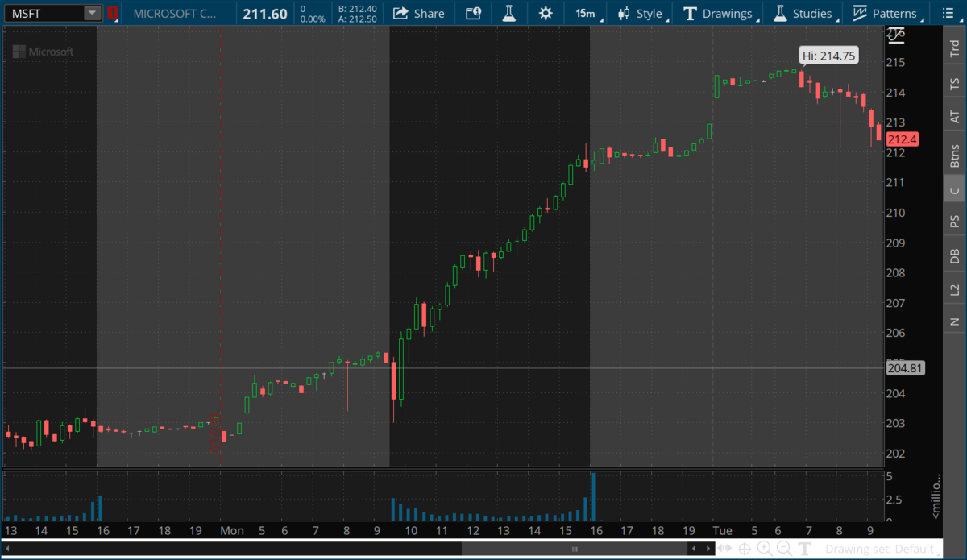Click the price axis scale icon
967x560 pixels.
coord(896,35)
